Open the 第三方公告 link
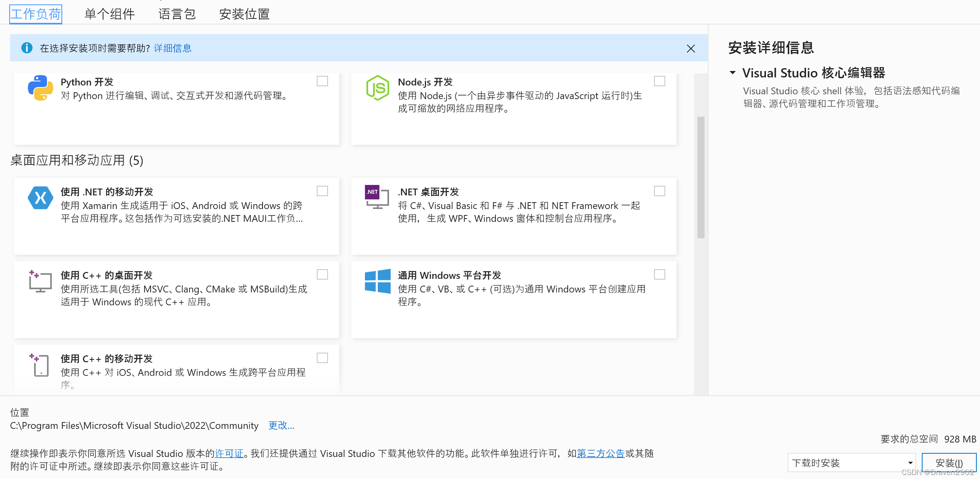The image size is (980, 479). click(601, 453)
